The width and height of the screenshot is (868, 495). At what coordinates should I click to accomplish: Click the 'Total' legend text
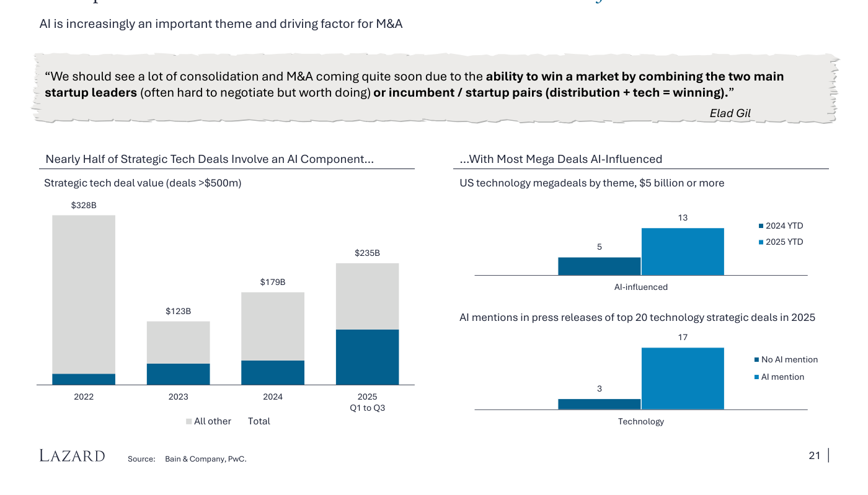259,421
